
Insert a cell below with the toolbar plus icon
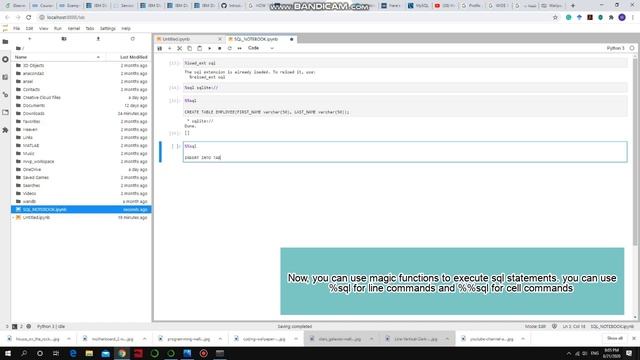[170, 48]
